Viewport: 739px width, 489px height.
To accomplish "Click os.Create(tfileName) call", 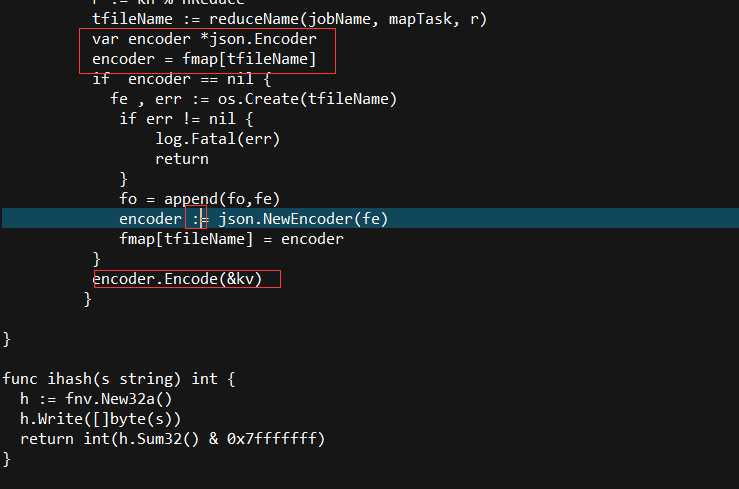I will click(x=307, y=99).
